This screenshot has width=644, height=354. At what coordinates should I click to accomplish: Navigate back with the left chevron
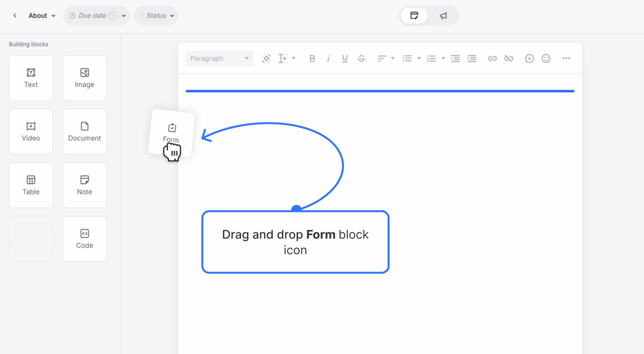[x=15, y=15]
